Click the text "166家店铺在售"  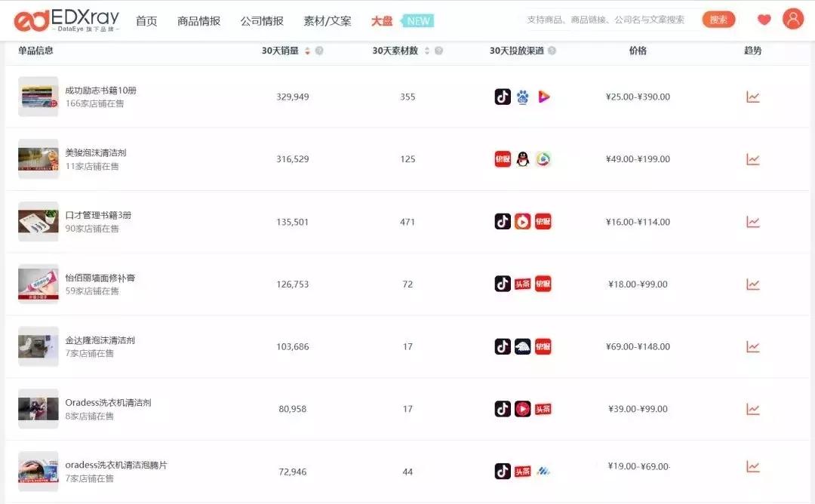(x=94, y=103)
